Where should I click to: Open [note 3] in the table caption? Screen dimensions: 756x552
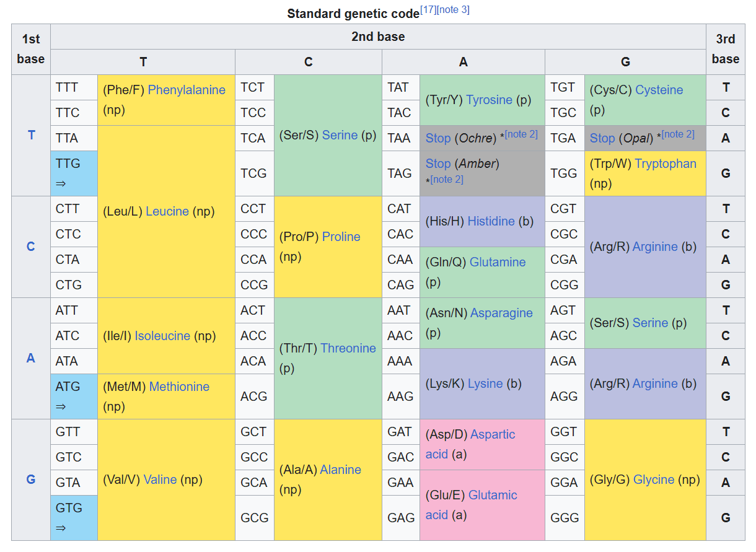click(453, 9)
